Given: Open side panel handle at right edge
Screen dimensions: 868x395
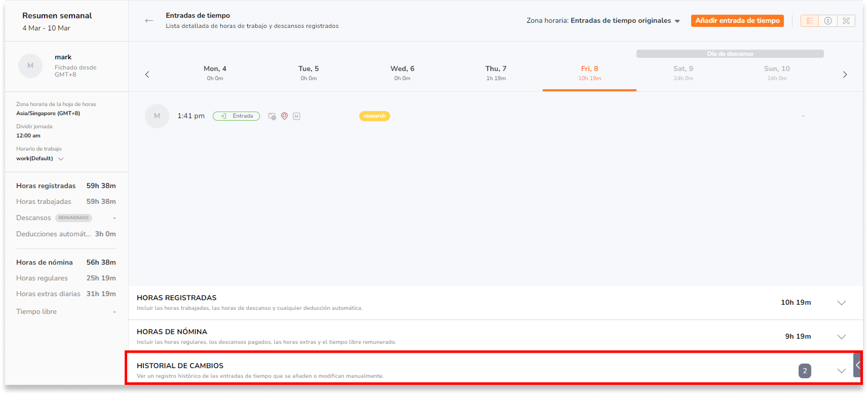Looking at the screenshot, I should [858, 365].
